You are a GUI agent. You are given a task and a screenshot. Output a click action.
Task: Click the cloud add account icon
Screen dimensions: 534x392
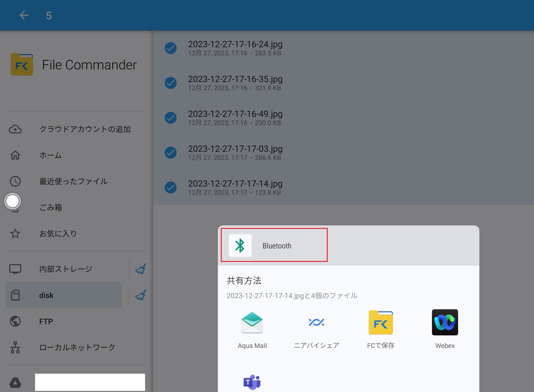(15, 129)
